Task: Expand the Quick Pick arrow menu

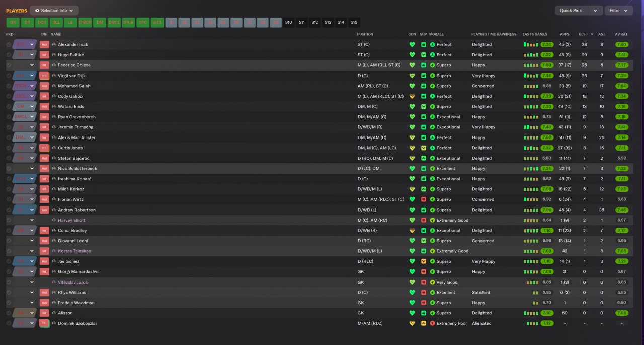Action: pyautogui.click(x=596, y=10)
